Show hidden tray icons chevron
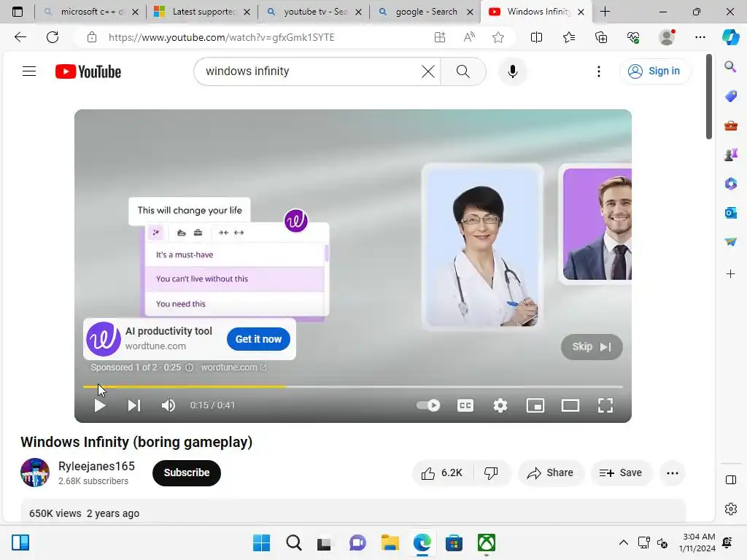 (623, 542)
